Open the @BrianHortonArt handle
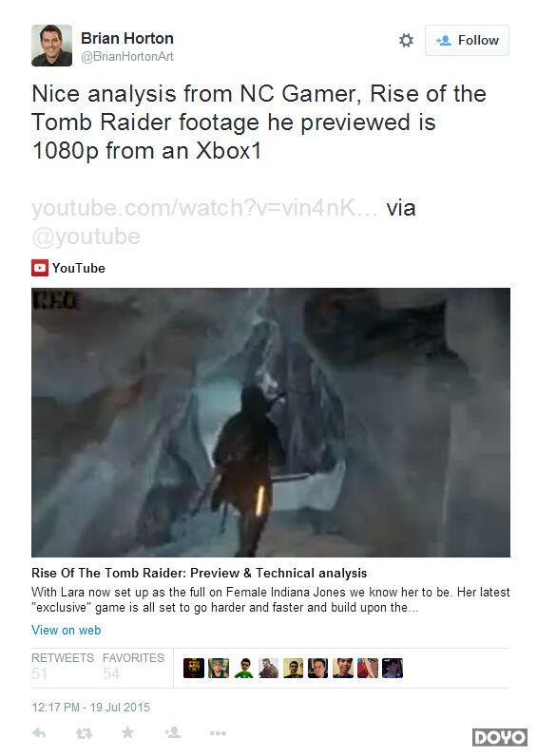The image size is (537, 756). coord(127,56)
